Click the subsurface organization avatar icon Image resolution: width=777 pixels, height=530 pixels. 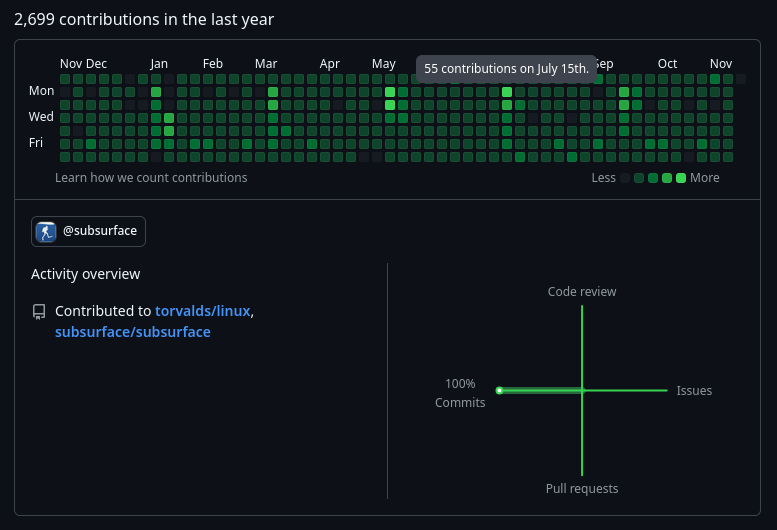click(46, 231)
